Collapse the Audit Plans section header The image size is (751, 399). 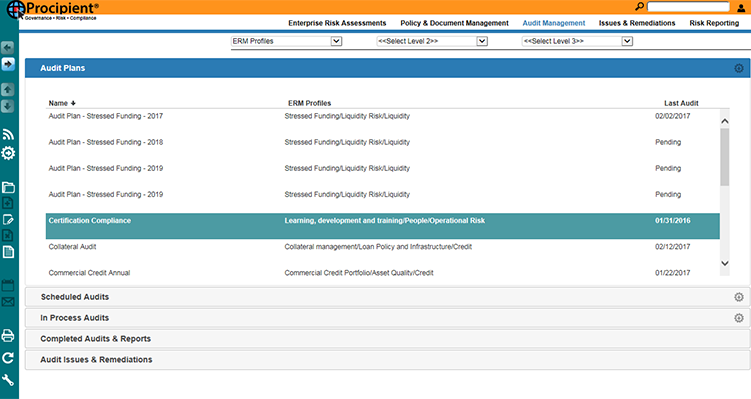[387, 68]
